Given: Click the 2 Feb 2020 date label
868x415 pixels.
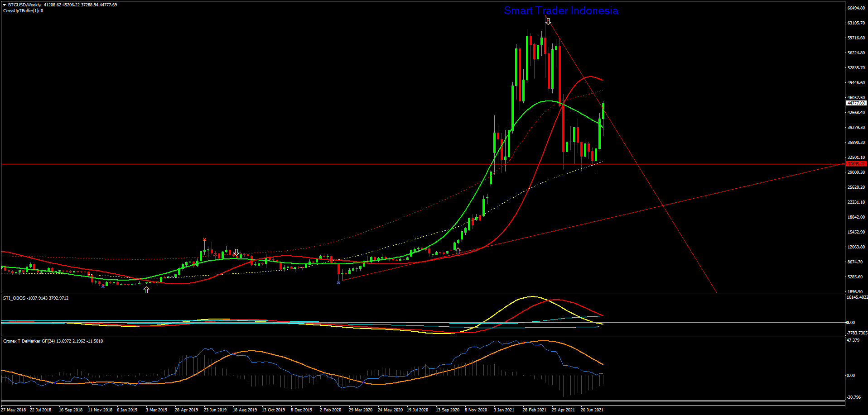Looking at the screenshot, I should coord(330,410).
